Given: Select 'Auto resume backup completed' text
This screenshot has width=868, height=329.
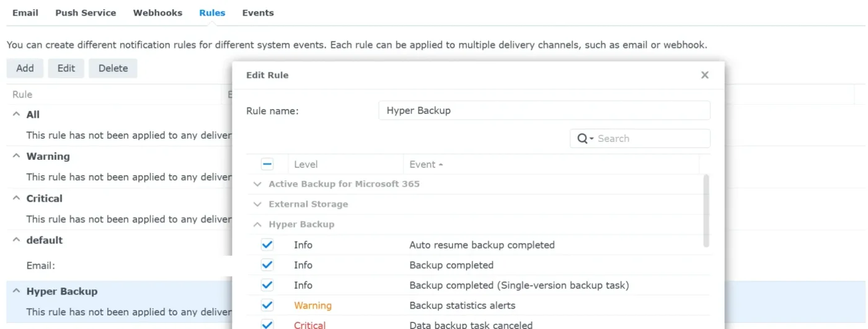Looking at the screenshot, I should click(482, 245).
